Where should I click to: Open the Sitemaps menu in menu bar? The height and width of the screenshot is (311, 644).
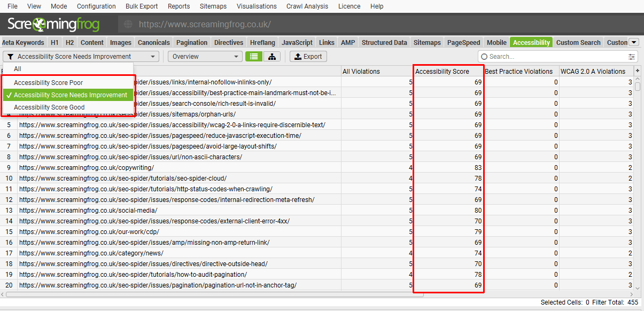pyautogui.click(x=213, y=6)
